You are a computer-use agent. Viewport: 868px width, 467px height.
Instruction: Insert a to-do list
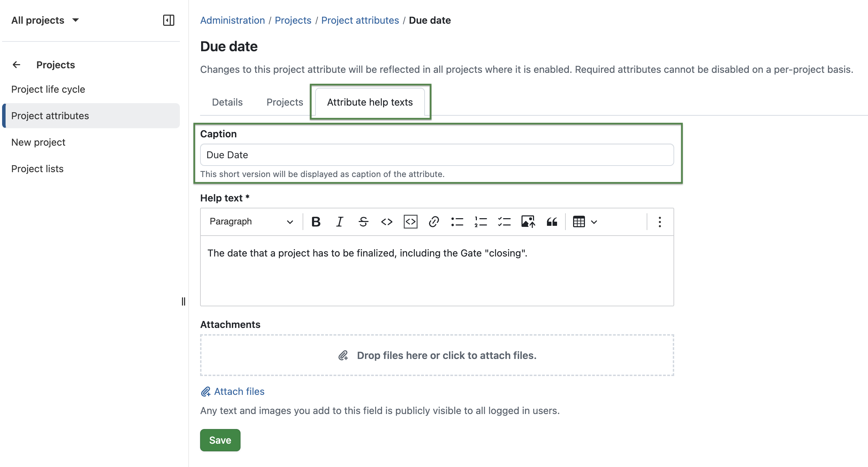[504, 222]
